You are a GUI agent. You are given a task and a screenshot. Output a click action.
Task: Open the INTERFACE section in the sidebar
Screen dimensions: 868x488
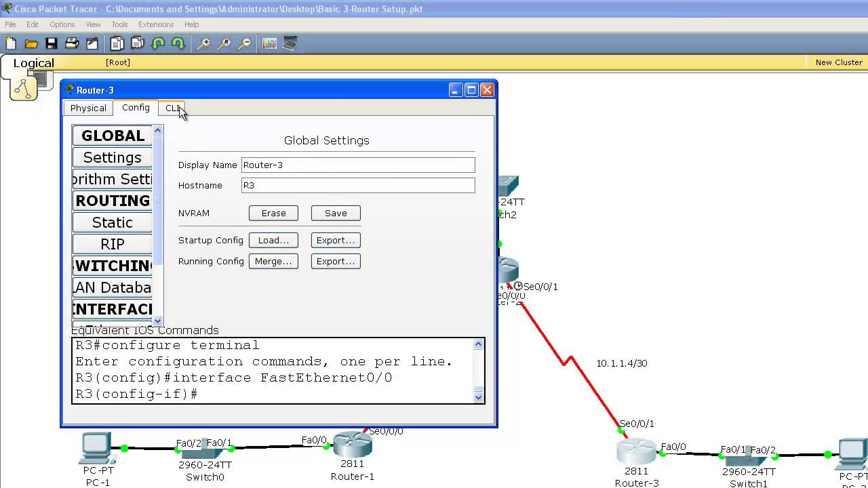click(x=113, y=309)
